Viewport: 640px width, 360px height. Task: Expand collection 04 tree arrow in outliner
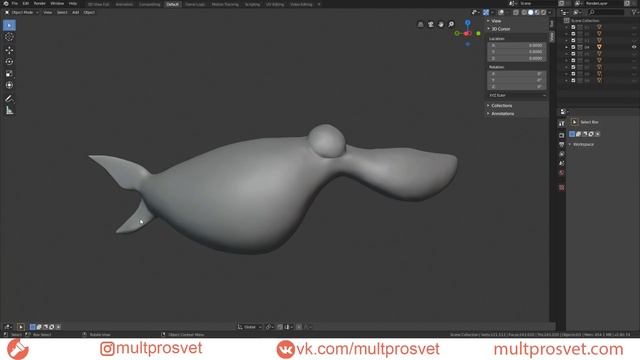tap(566, 47)
